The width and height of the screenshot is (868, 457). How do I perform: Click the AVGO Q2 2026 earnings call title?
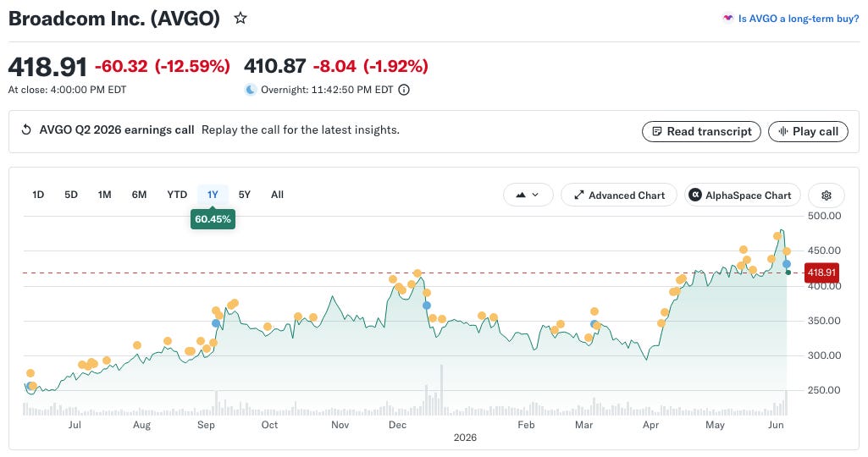click(x=117, y=130)
